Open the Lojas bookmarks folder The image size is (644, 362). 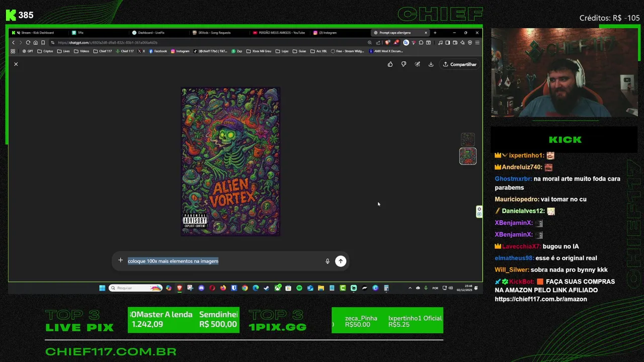[282, 51]
